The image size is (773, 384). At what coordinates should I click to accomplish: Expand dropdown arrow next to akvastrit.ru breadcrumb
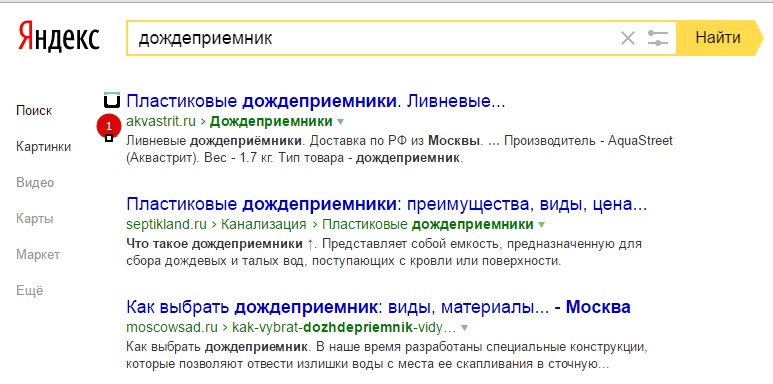tap(340, 122)
